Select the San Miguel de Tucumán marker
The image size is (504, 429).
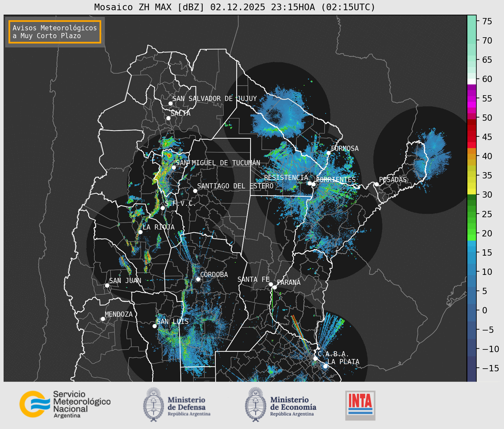coord(174,167)
